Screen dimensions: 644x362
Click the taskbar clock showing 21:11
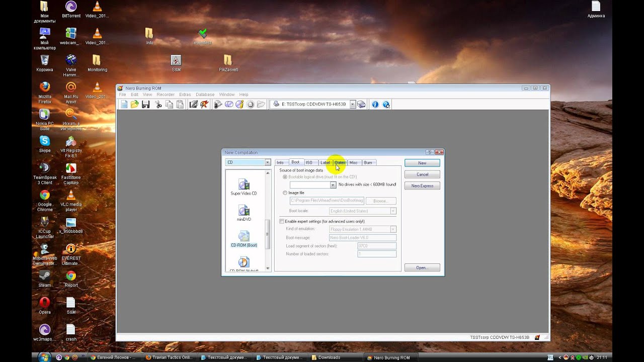point(602,357)
